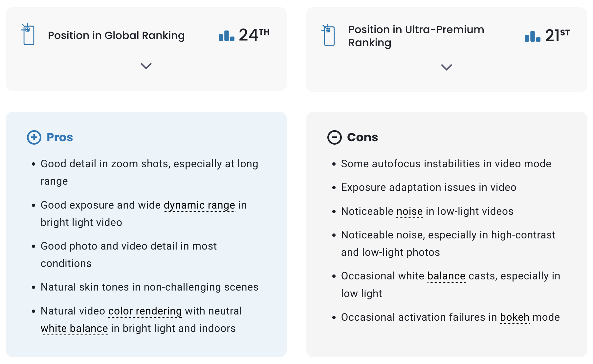
Task: Open the 'color rendering' glossary link
Action: click(145, 311)
